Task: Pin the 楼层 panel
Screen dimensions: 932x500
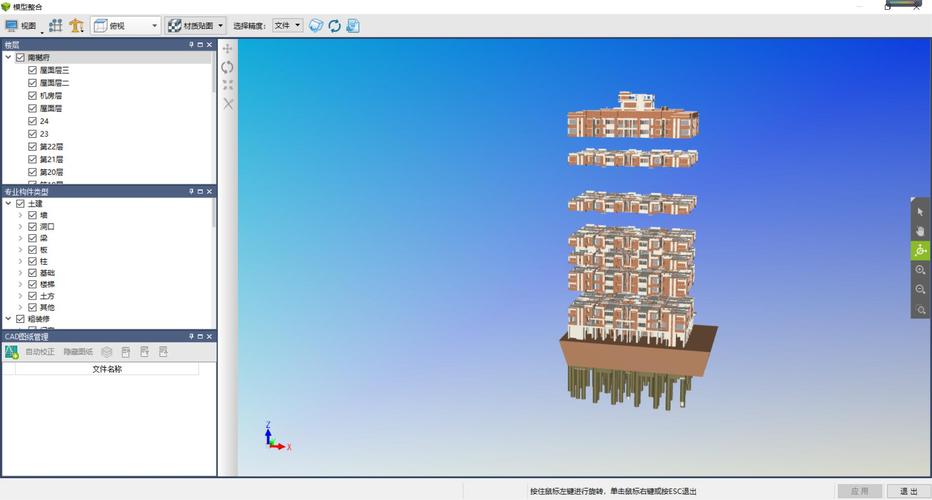Action: point(191,45)
